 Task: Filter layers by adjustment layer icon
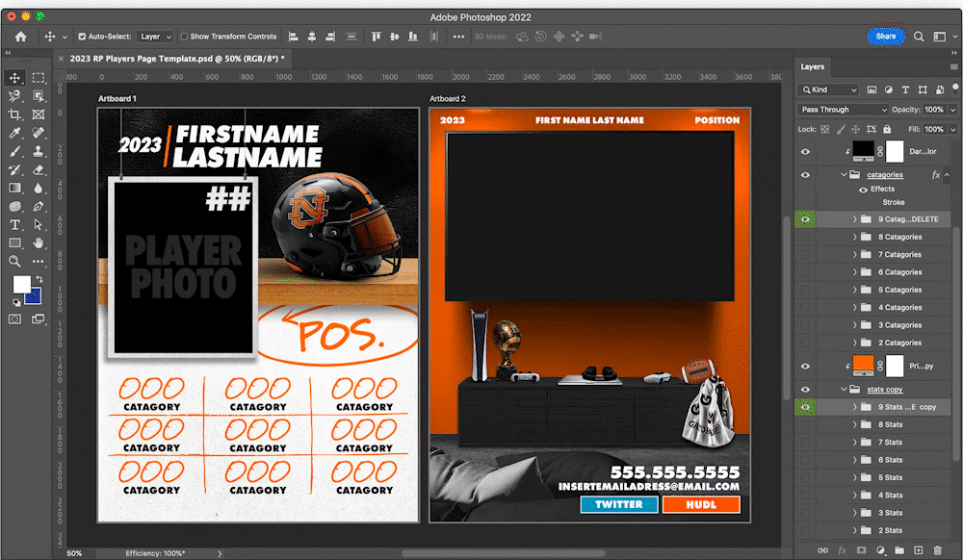tap(888, 89)
